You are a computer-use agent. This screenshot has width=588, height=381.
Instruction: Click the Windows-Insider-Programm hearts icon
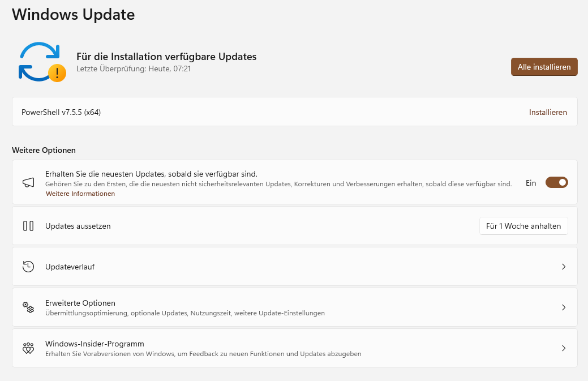pyautogui.click(x=28, y=348)
